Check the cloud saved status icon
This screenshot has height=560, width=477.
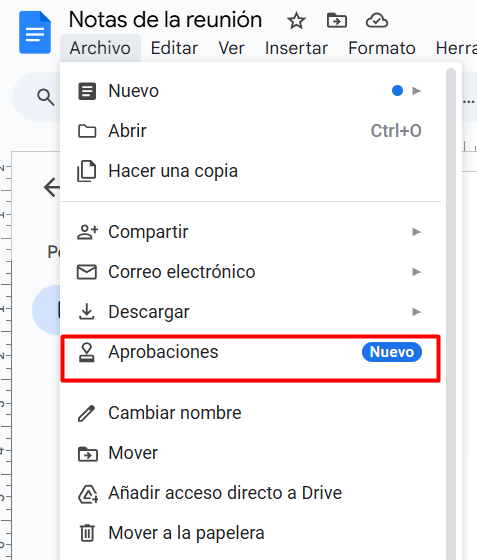coord(377,20)
